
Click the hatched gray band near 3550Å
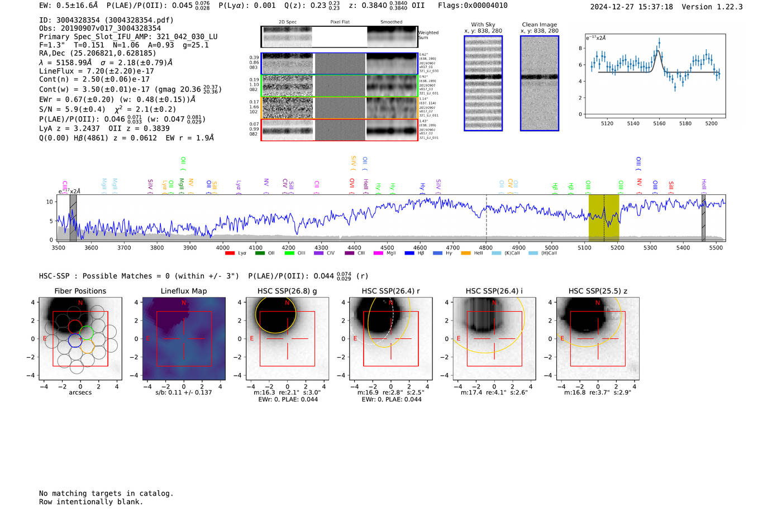coord(73,218)
